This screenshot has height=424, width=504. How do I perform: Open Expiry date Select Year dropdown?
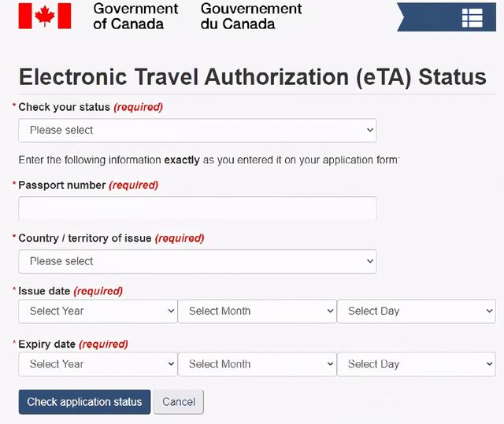click(x=98, y=364)
